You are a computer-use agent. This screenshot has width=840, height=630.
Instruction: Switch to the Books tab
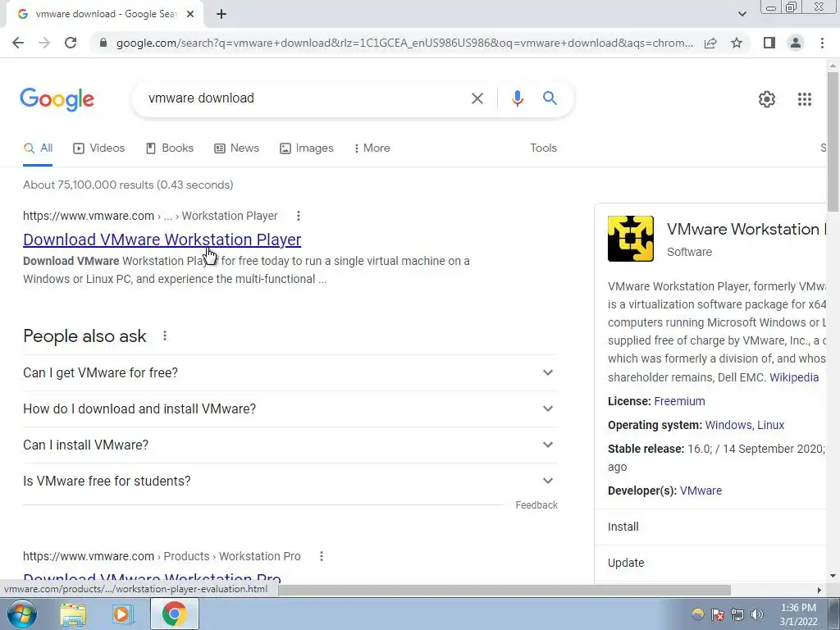click(x=170, y=148)
